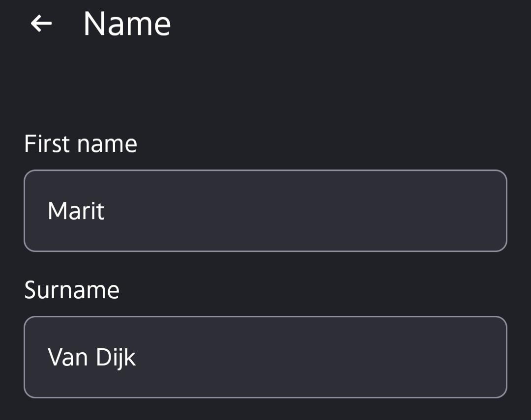Screen dimensions: 531x420
Task: Click the word 'Dijk' in Surname field
Action: [x=116, y=358]
